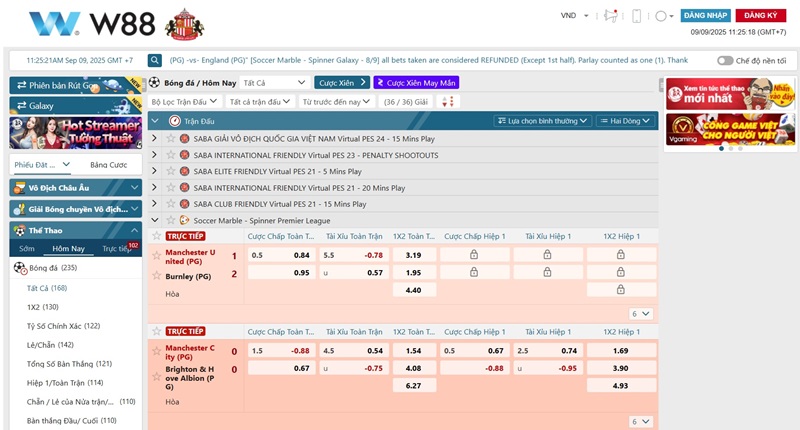Open the Tất Cả dropdown next to Hôm Nay
The width and height of the screenshot is (800, 430).
[x=274, y=82]
